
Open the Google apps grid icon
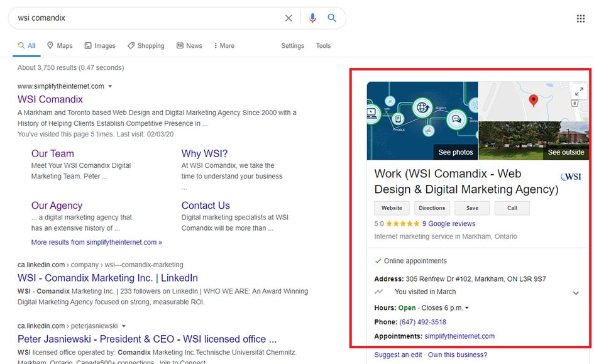point(581,19)
